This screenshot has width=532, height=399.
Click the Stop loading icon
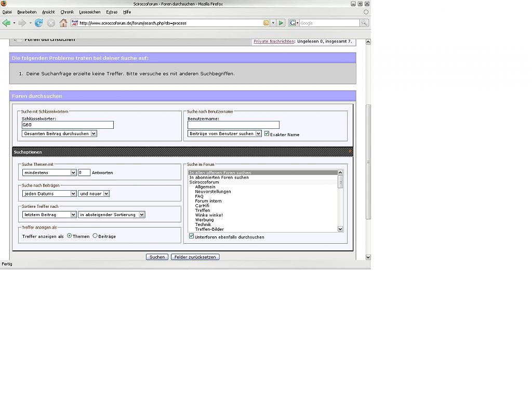(51, 23)
